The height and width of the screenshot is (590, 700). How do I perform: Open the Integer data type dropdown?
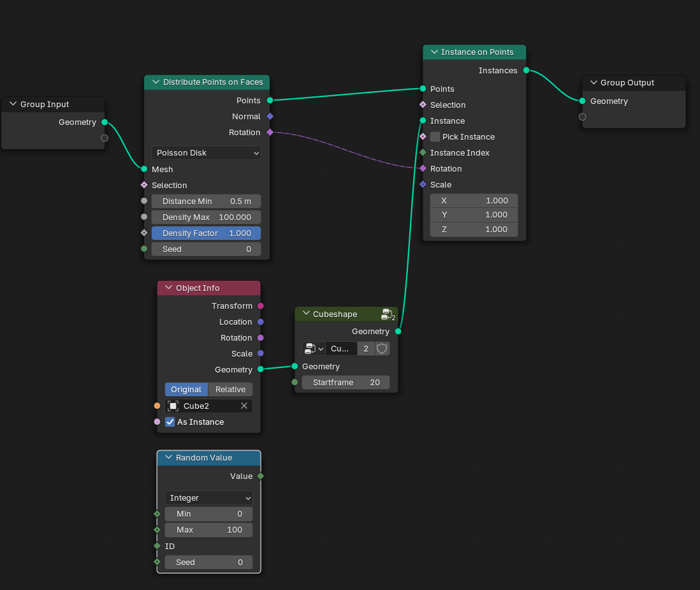pyautogui.click(x=208, y=498)
